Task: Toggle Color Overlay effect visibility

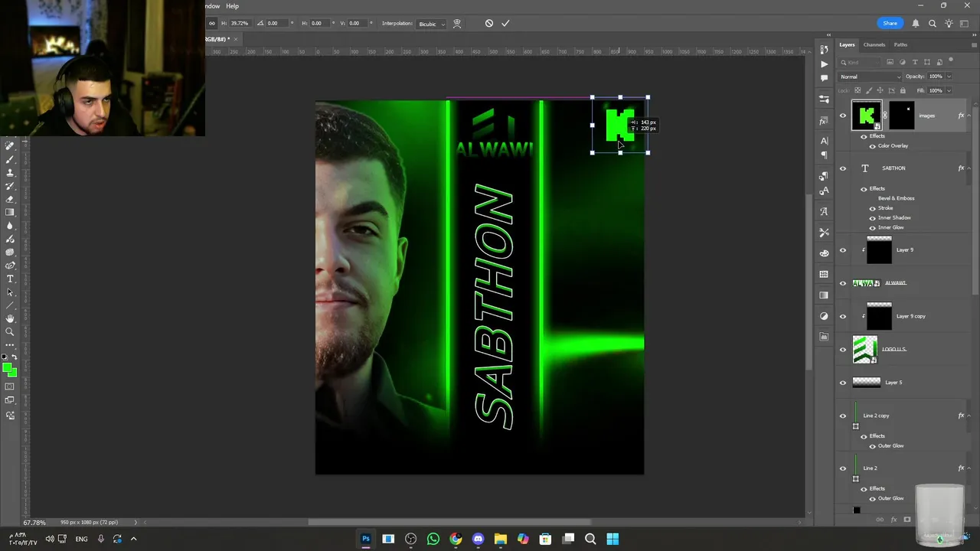Action: click(x=872, y=146)
